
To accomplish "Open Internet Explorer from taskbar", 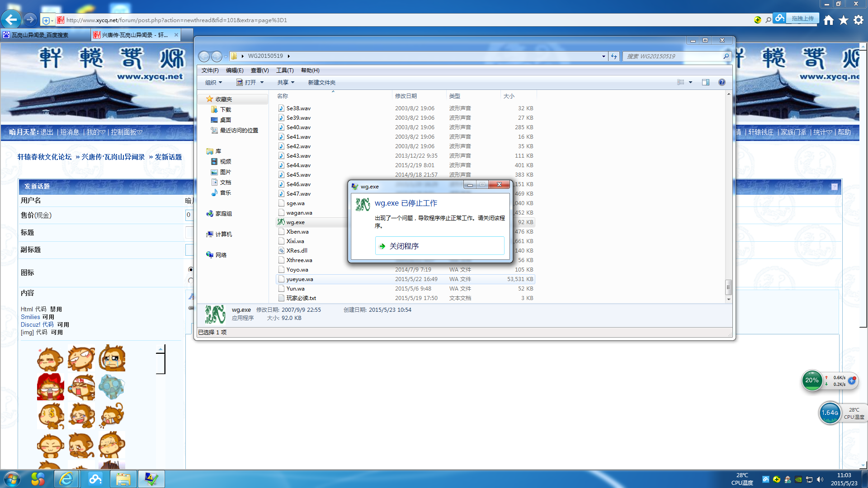I will [x=66, y=479].
